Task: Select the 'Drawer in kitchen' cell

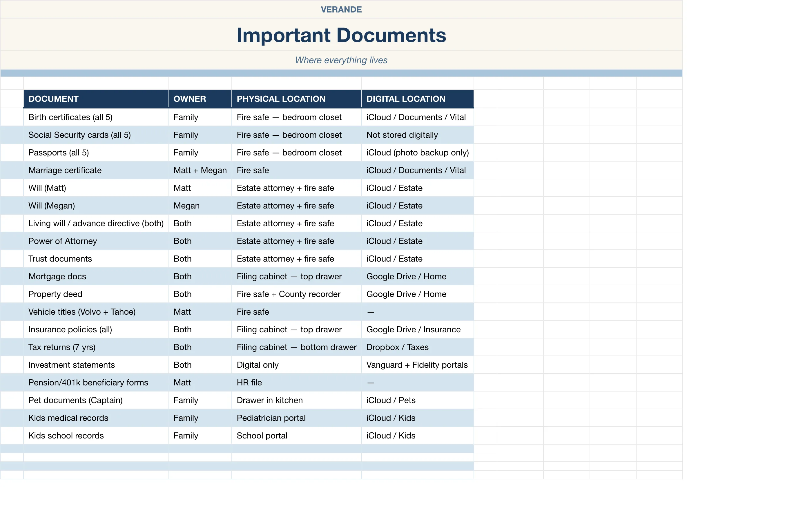Action: 297,400
